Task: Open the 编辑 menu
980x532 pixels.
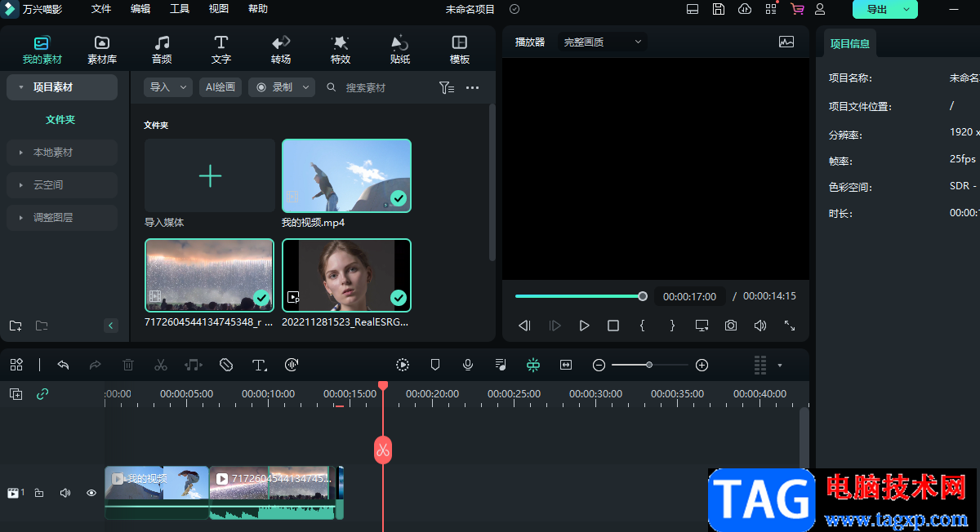Action: click(140, 9)
